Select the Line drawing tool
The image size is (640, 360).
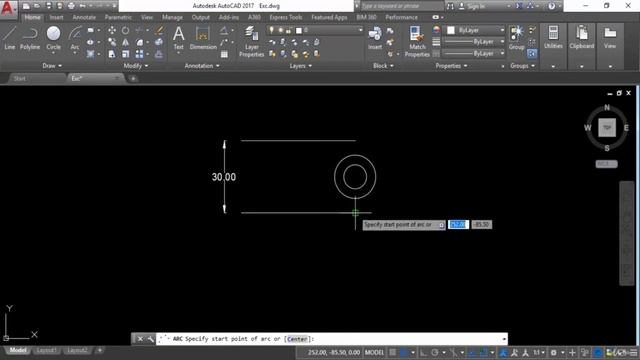(9, 38)
